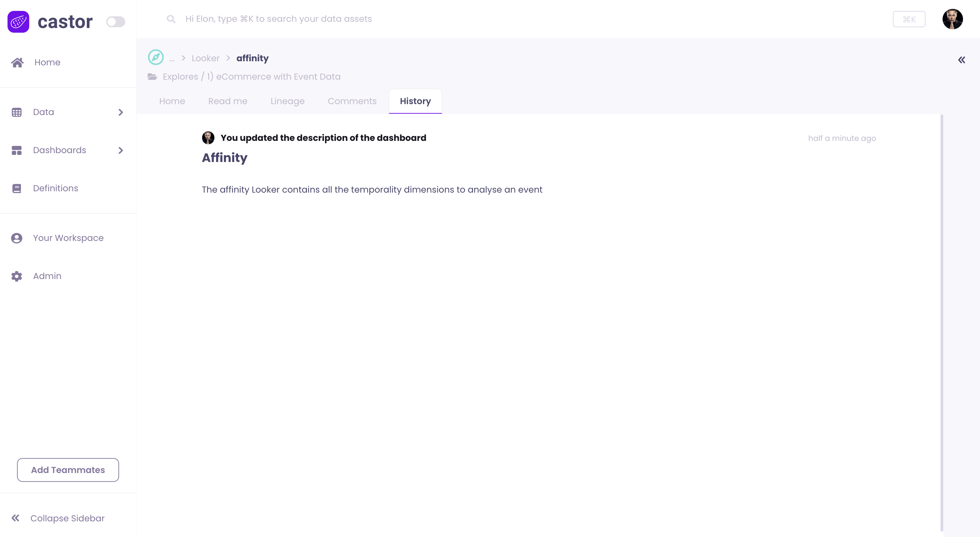Click the Dashboards layout icon
The height and width of the screenshot is (537, 980).
coord(17,150)
